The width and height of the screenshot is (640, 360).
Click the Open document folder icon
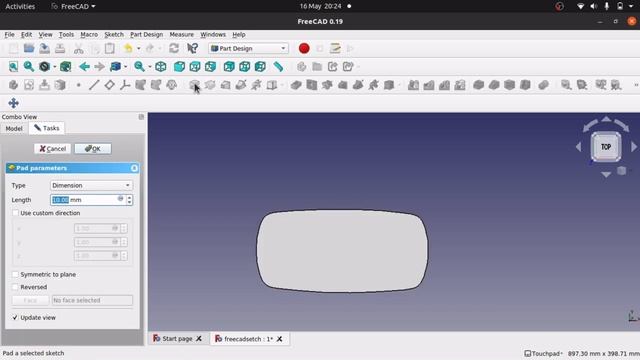click(x=29, y=48)
